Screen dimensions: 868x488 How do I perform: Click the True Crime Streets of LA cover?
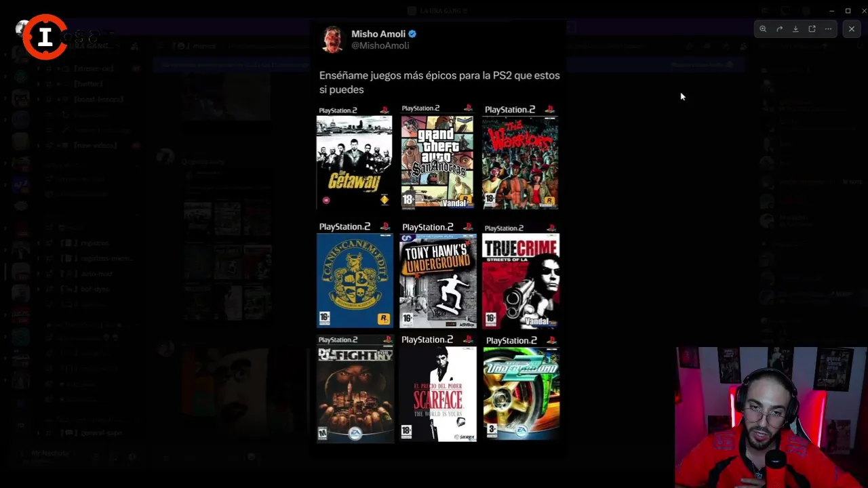click(x=521, y=276)
